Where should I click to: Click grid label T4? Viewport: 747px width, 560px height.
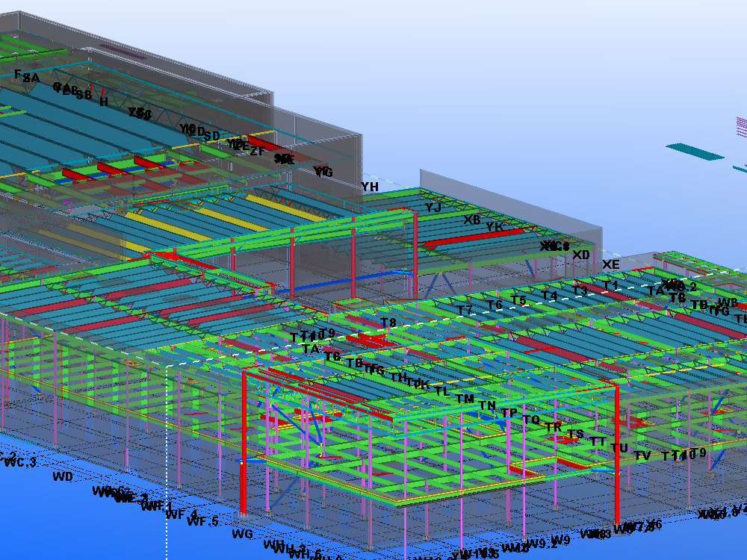549,296
